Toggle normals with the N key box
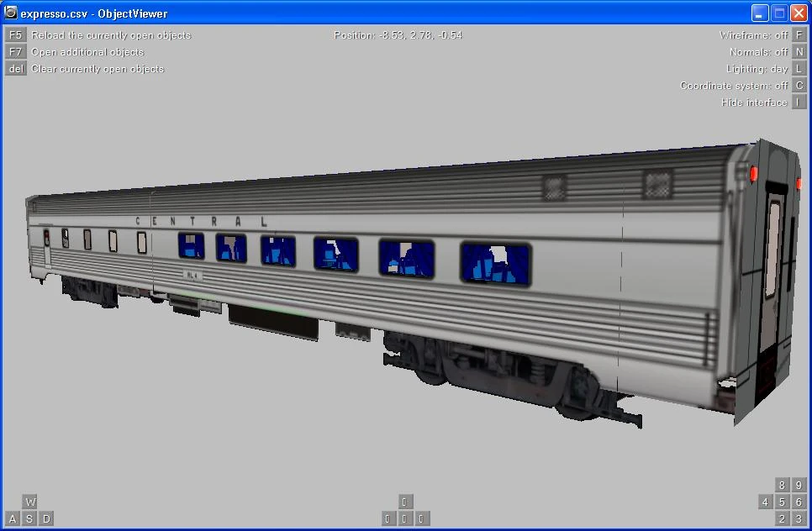 799,52
